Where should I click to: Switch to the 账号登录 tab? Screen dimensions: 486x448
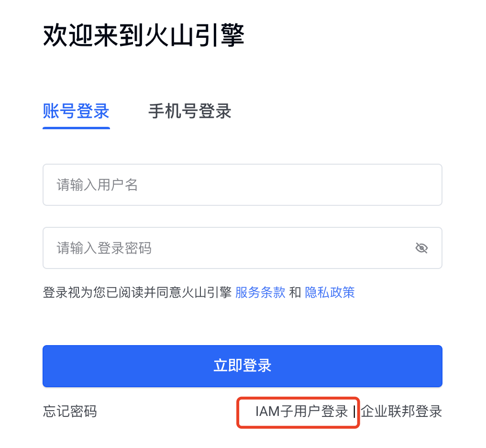76,112
